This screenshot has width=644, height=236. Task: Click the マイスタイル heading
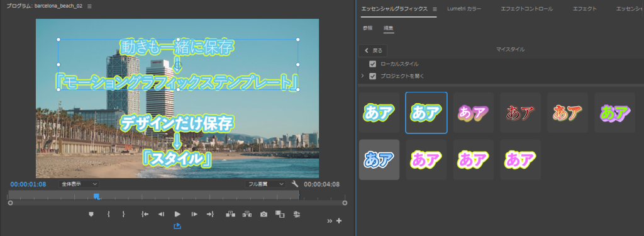point(511,49)
